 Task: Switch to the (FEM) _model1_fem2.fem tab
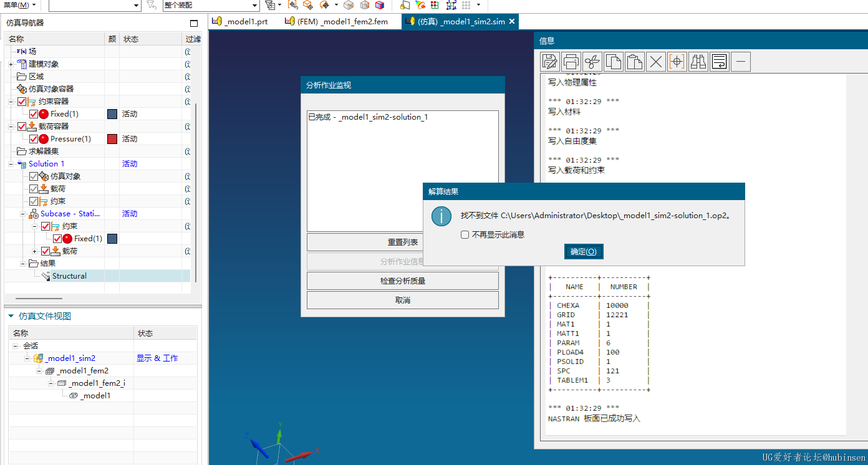click(x=337, y=21)
